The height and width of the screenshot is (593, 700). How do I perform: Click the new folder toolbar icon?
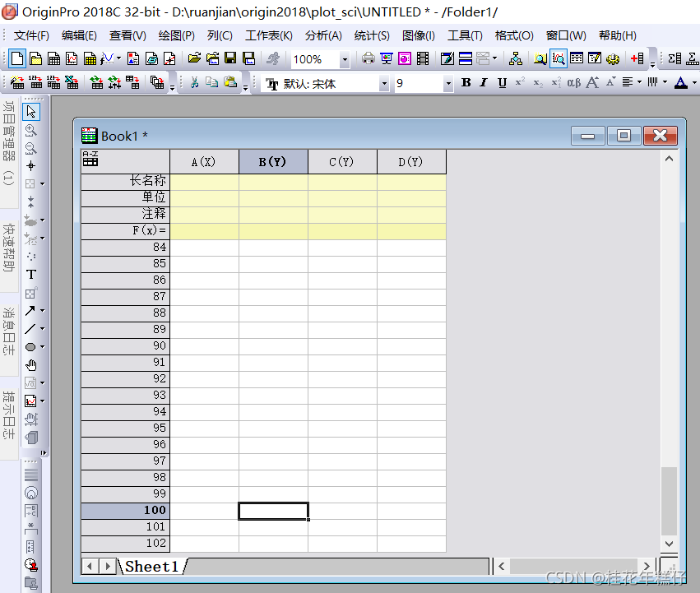click(35, 58)
